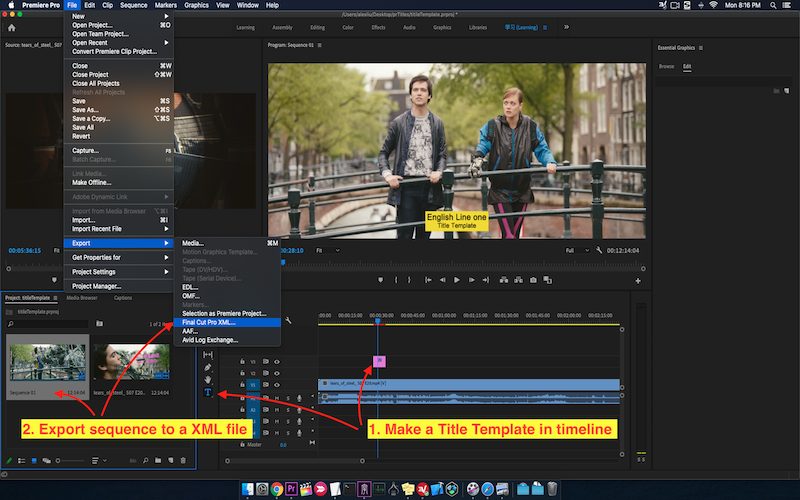The image size is (800, 500).
Task: Toggle the Master track lock
Action: point(242,444)
